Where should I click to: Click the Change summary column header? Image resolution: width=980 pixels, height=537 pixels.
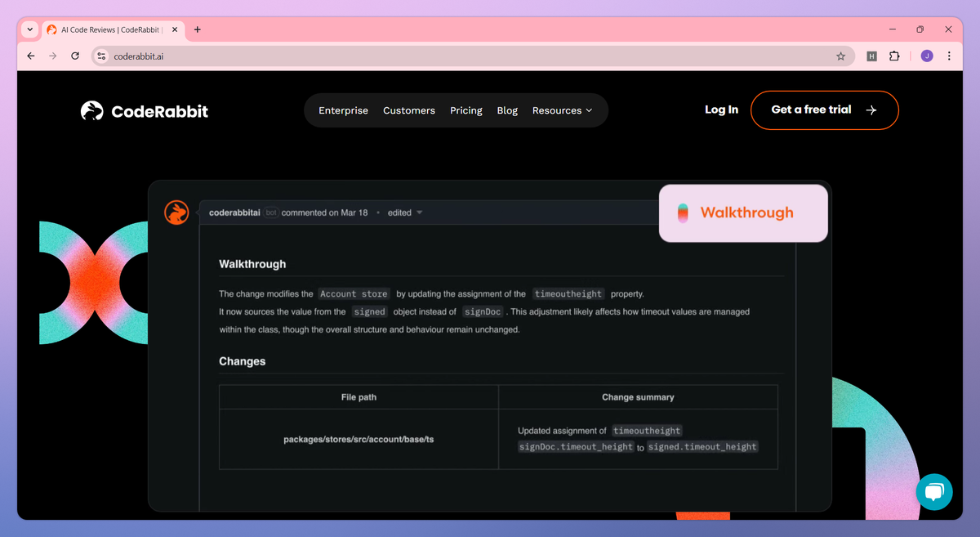pos(638,397)
